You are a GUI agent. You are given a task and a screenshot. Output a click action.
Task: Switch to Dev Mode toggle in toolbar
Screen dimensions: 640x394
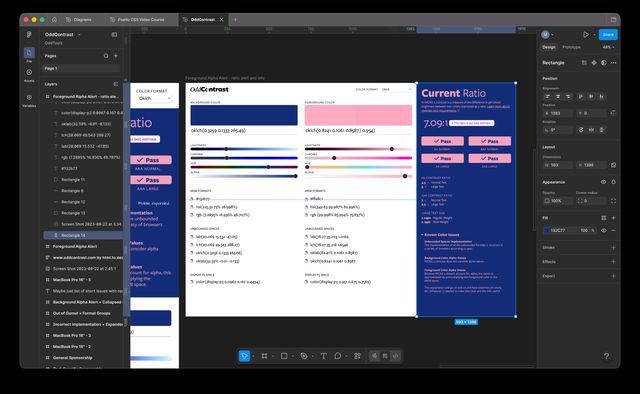pyautogui.click(x=396, y=356)
